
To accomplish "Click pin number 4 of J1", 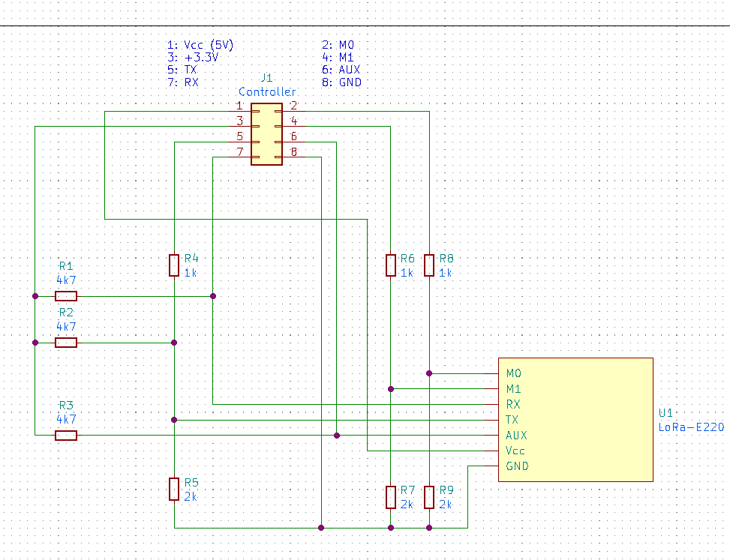I will click(294, 121).
